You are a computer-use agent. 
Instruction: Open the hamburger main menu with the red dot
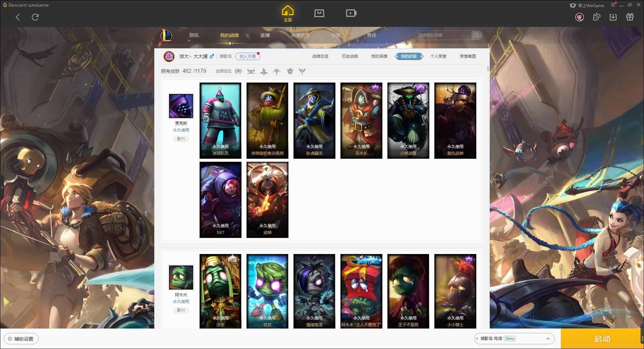[613, 5]
